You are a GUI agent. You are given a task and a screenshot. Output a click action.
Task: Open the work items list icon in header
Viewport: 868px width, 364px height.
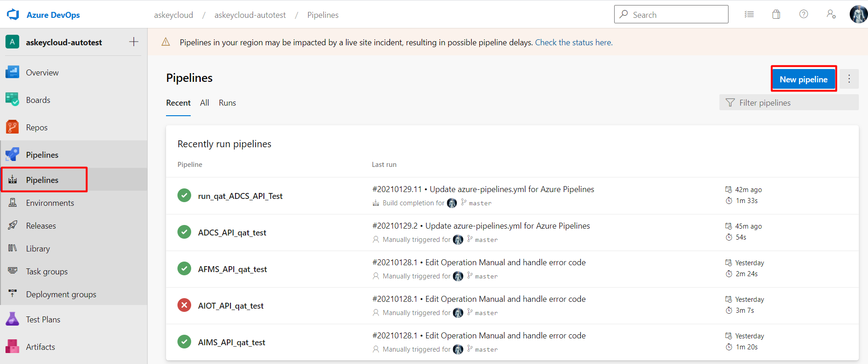tap(749, 15)
